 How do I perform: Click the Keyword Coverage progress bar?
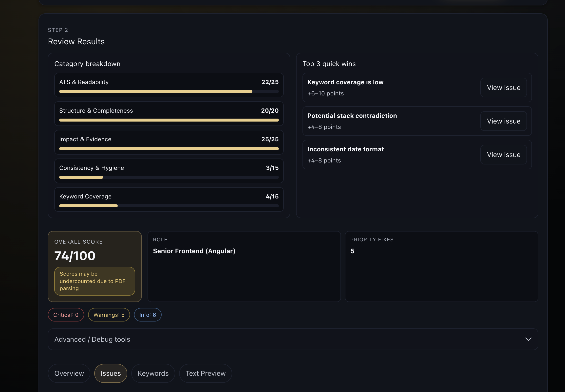pyautogui.click(x=169, y=206)
